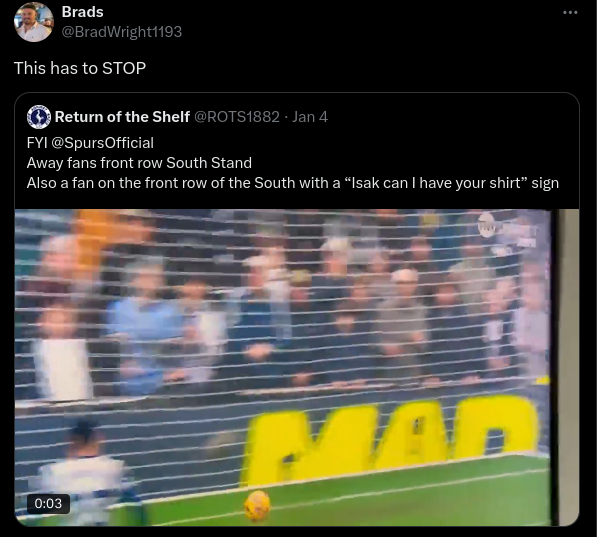Click the "This has to STOP" tweet text

tap(80, 68)
